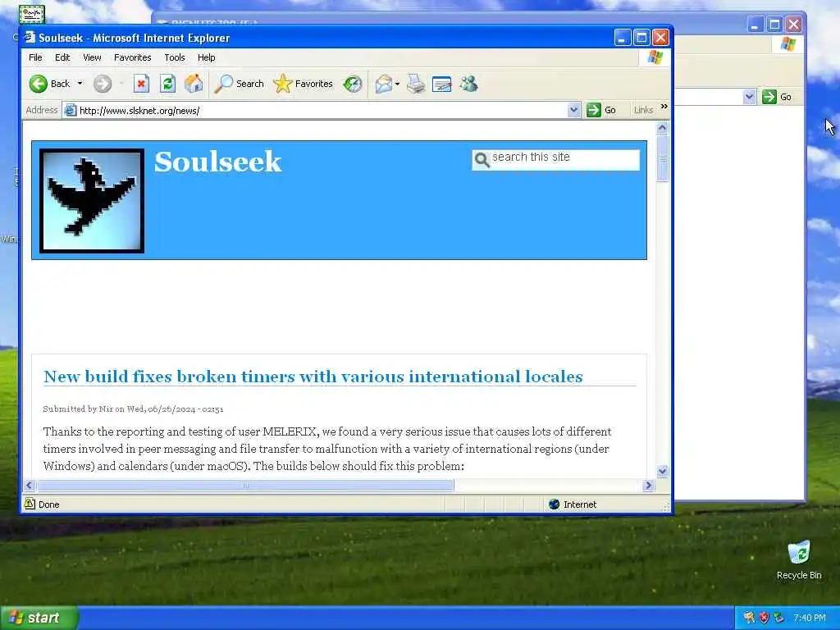Open the View menu

[x=92, y=57]
